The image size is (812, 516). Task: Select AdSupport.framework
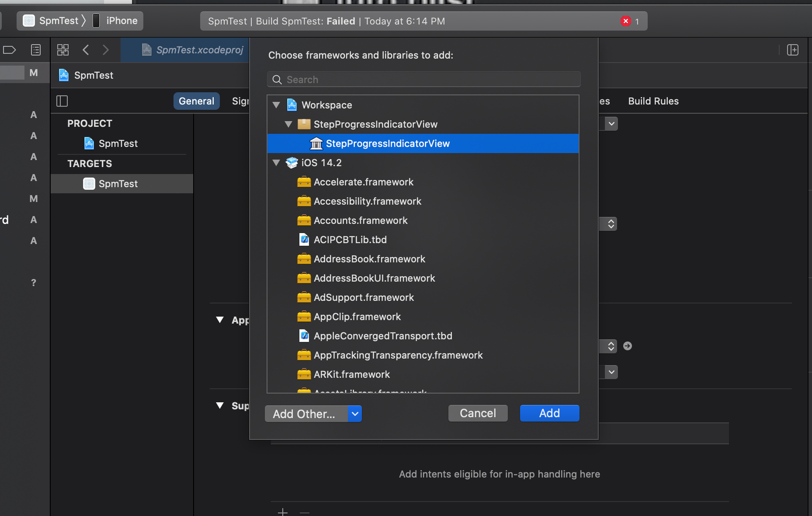coord(423,297)
